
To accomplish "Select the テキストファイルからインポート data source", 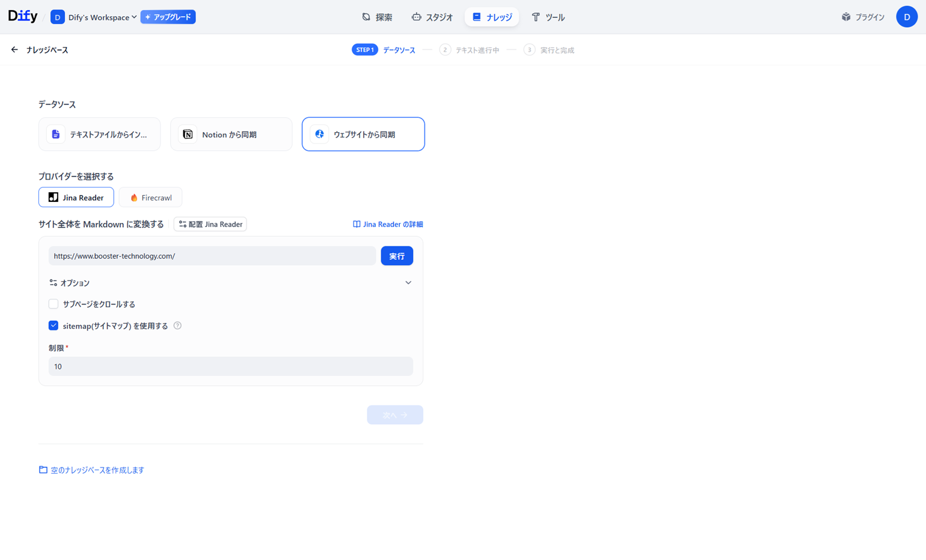I will (x=100, y=134).
